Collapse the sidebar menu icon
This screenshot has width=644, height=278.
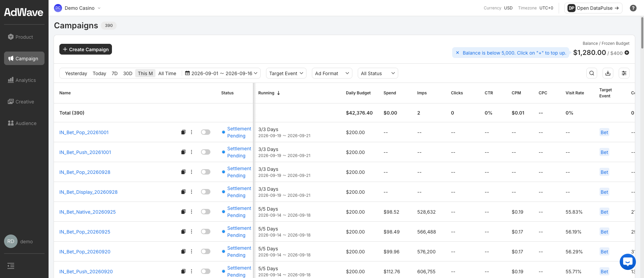(11, 266)
